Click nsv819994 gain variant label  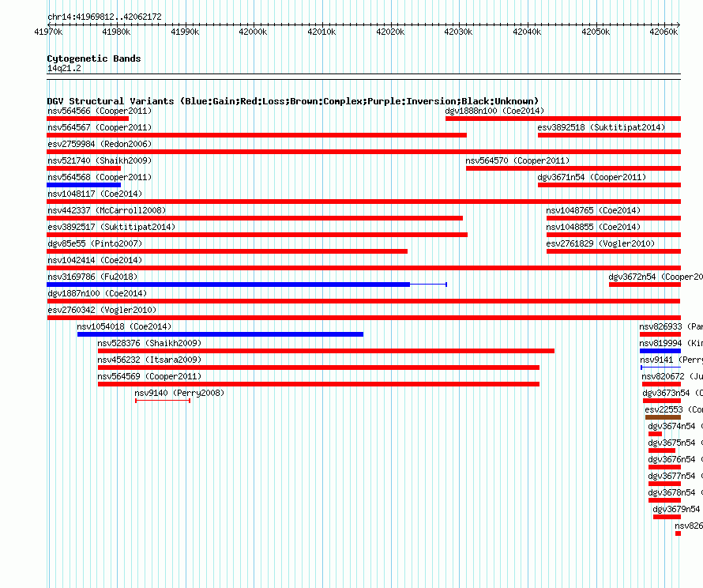point(671,343)
